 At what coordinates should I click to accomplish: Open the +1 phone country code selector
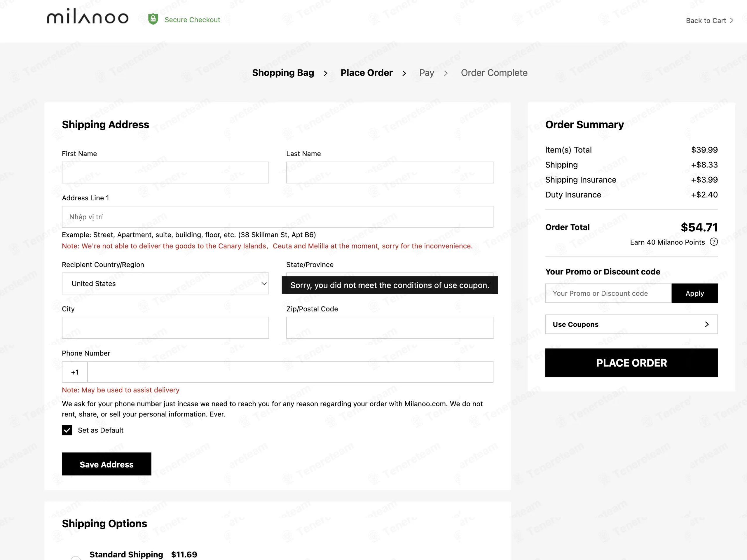coord(75,372)
